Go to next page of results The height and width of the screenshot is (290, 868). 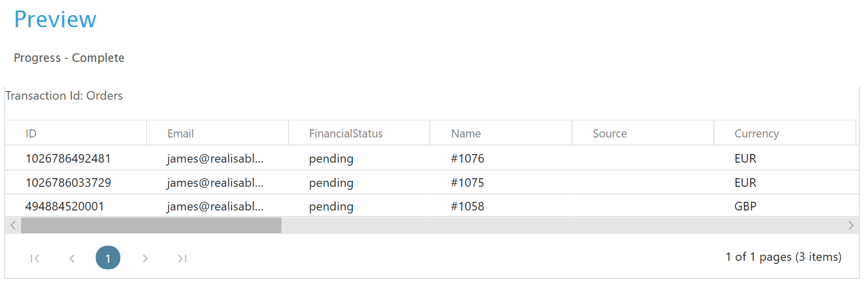145,258
